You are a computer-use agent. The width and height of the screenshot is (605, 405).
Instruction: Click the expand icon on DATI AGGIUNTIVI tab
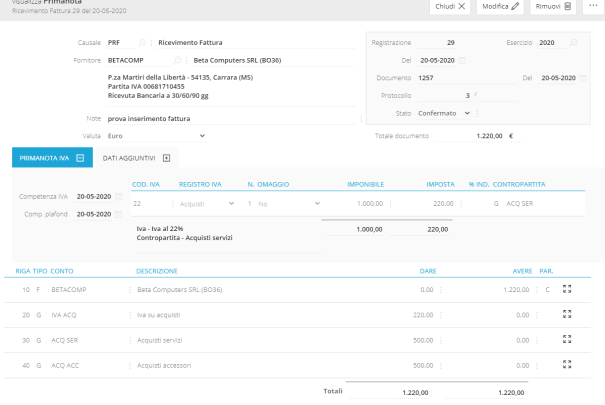166,158
